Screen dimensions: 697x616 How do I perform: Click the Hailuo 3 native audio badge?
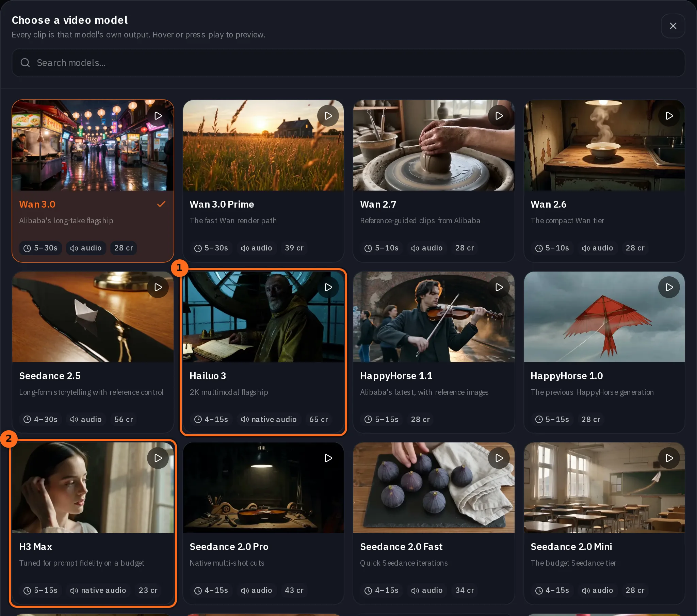coord(269,419)
